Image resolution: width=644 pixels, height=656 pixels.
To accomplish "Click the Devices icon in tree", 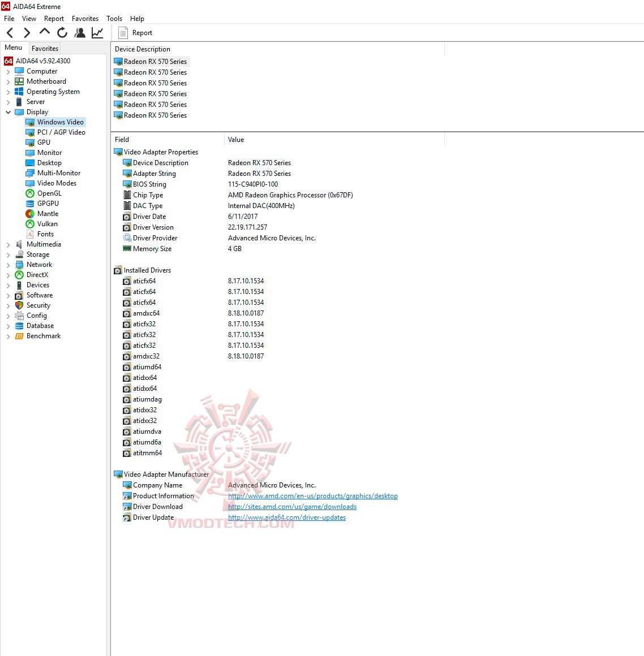I will [19, 285].
